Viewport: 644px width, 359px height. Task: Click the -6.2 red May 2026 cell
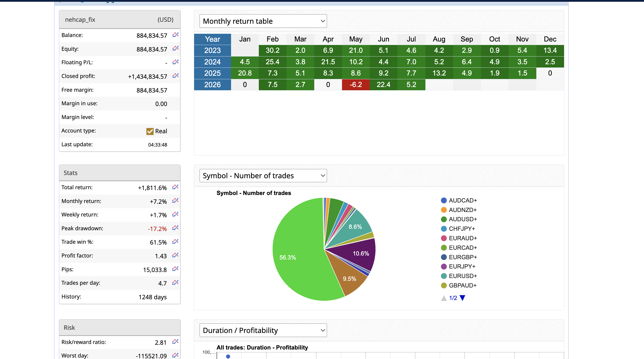pyautogui.click(x=355, y=84)
